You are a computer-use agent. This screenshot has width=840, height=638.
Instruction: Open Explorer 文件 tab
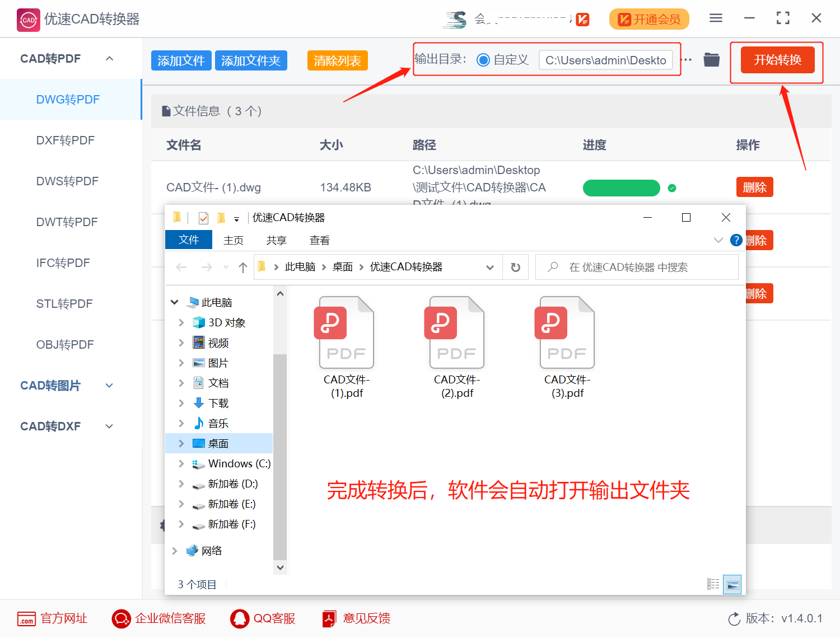[189, 240]
